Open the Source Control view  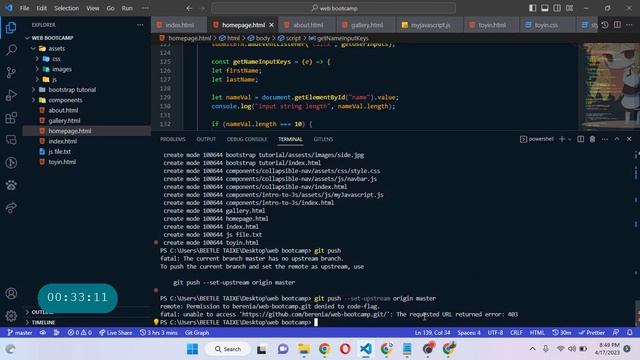coord(11,73)
